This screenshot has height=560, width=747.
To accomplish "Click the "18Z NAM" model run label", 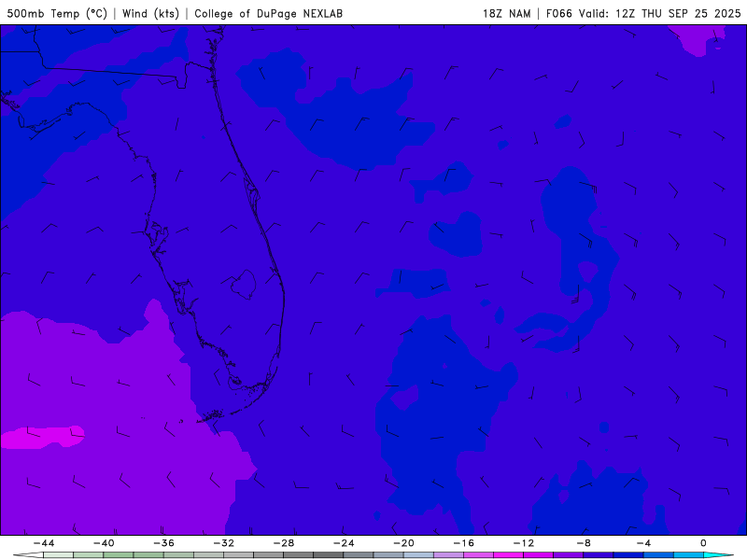I will (x=506, y=13).
